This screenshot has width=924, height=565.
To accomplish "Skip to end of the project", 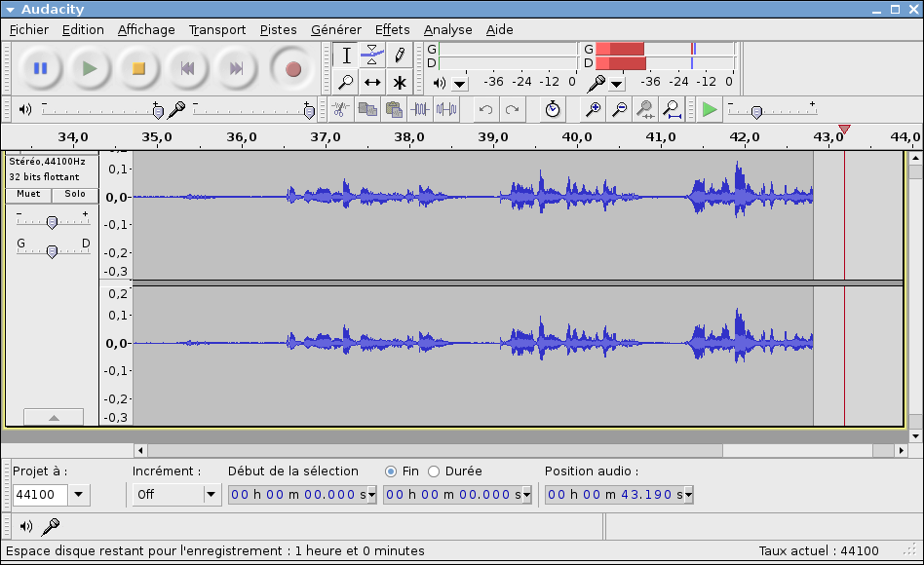I will (236, 69).
